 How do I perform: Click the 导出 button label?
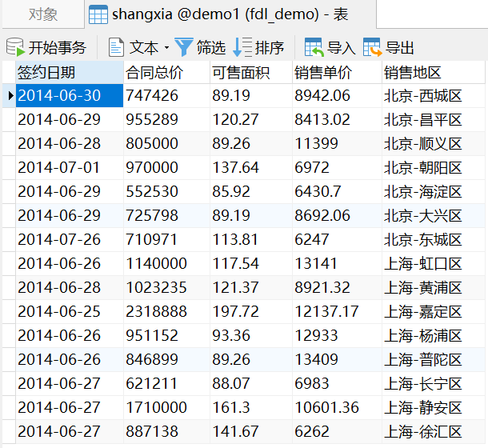tap(400, 48)
